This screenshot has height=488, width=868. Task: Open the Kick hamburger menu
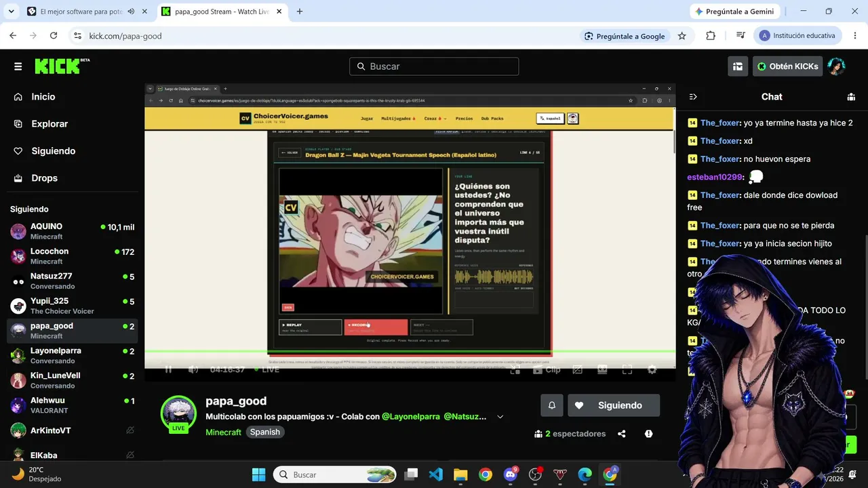click(x=18, y=66)
